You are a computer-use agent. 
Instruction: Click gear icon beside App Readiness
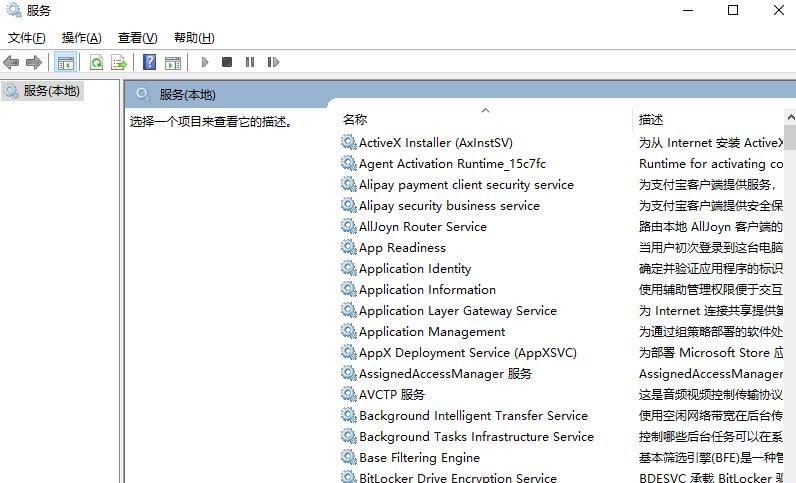(x=348, y=247)
